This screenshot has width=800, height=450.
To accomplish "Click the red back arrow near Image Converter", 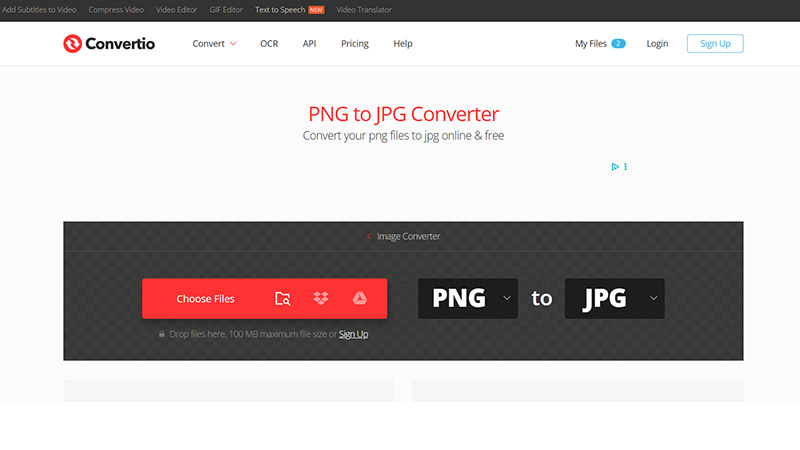I will [x=369, y=237].
